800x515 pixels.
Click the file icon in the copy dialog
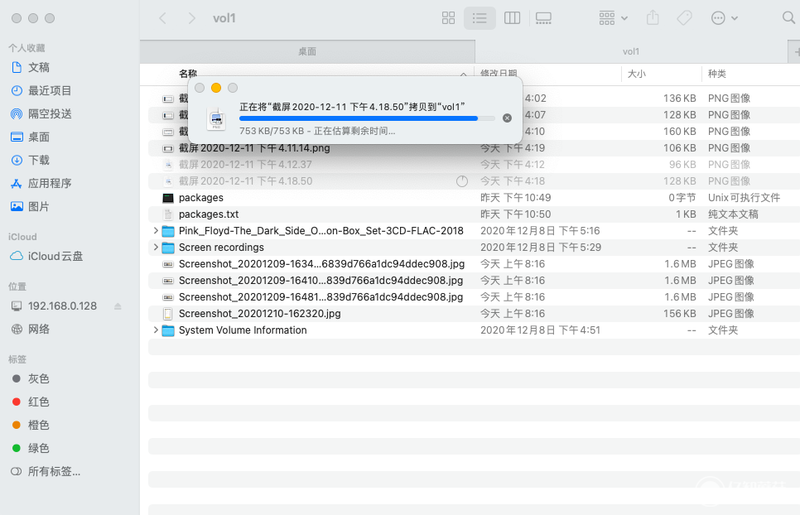pos(216,119)
